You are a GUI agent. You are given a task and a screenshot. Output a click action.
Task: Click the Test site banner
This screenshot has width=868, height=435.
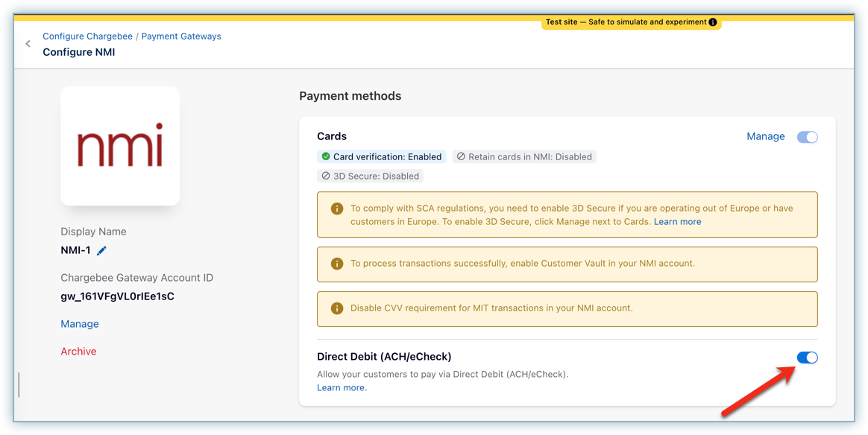point(631,22)
